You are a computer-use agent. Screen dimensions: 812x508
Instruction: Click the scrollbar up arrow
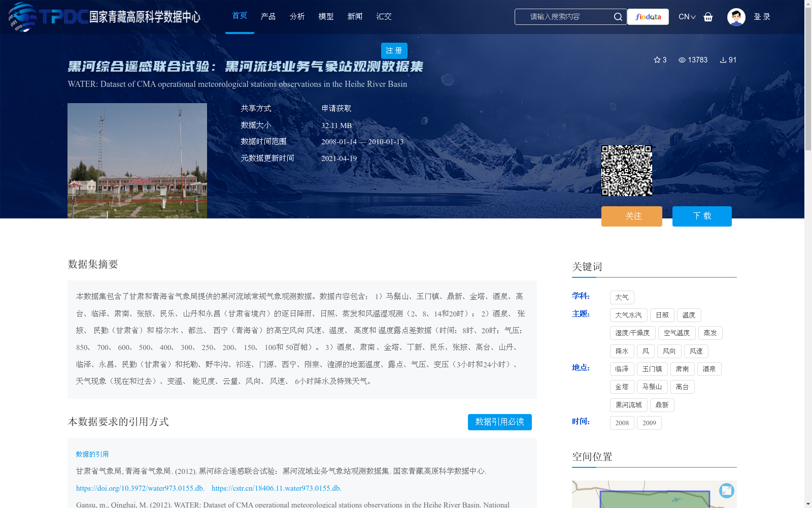808,4
